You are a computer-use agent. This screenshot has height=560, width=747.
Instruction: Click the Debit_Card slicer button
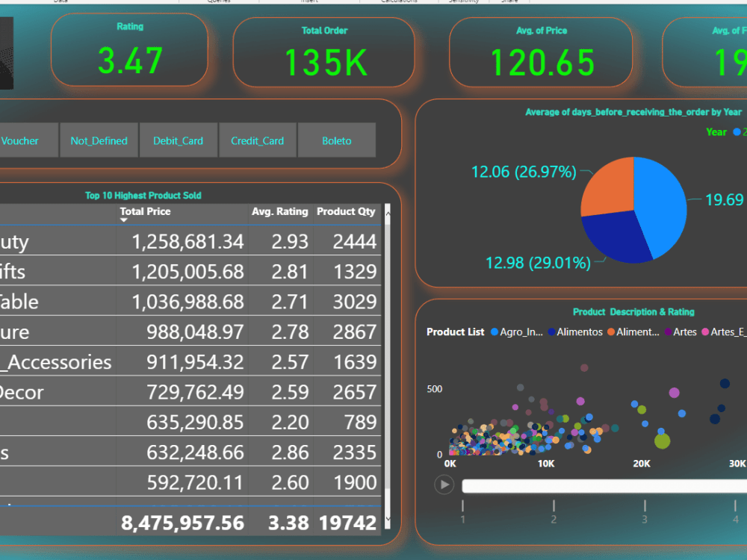[x=178, y=140]
